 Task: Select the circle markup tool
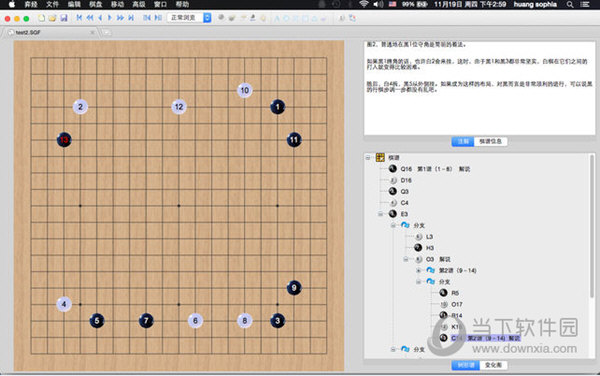pyautogui.click(x=286, y=18)
